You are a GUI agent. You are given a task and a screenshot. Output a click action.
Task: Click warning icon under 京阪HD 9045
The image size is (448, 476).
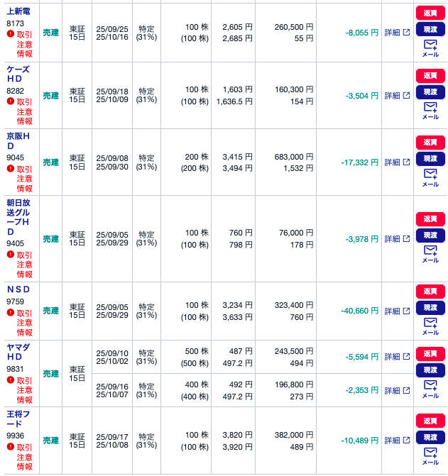(x=11, y=169)
